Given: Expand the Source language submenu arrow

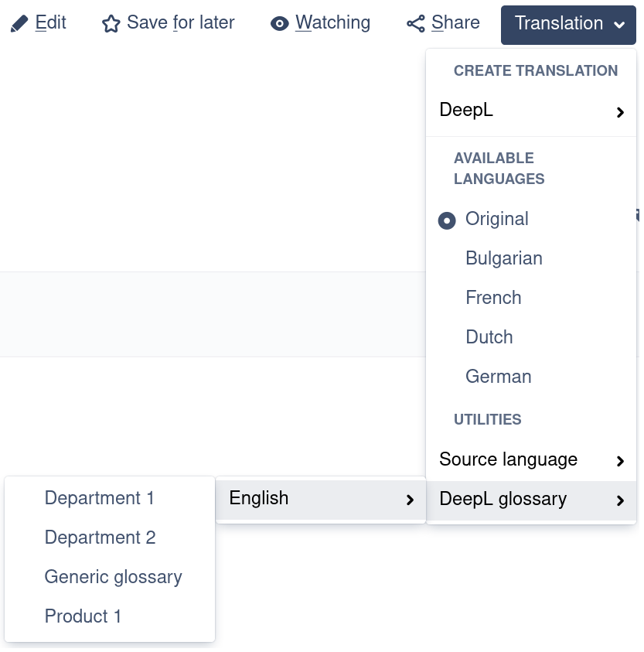Looking at the screenshot, I should click(620, 461).
